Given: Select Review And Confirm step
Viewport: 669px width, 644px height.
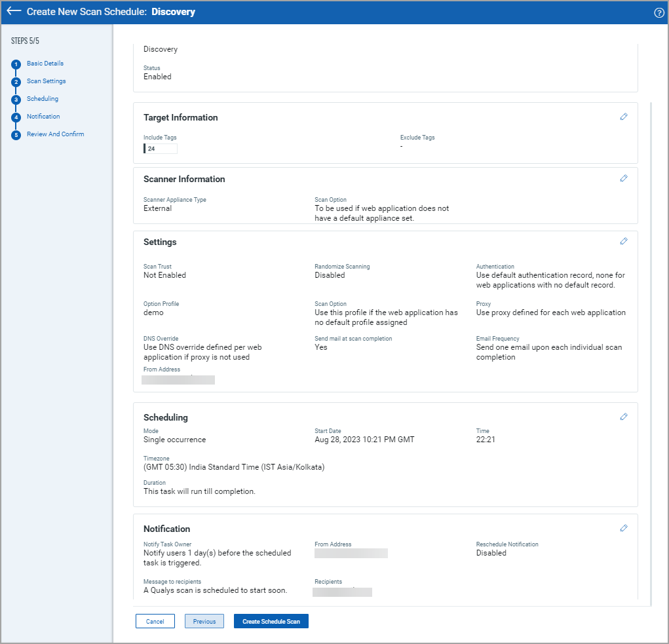Looking at the screenshot, I should tap(55, 134).
